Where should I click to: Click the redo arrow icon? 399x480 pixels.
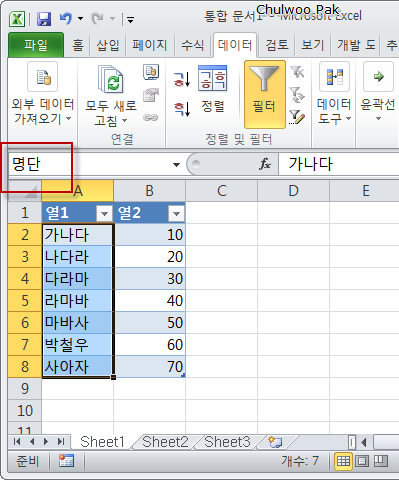98,19
